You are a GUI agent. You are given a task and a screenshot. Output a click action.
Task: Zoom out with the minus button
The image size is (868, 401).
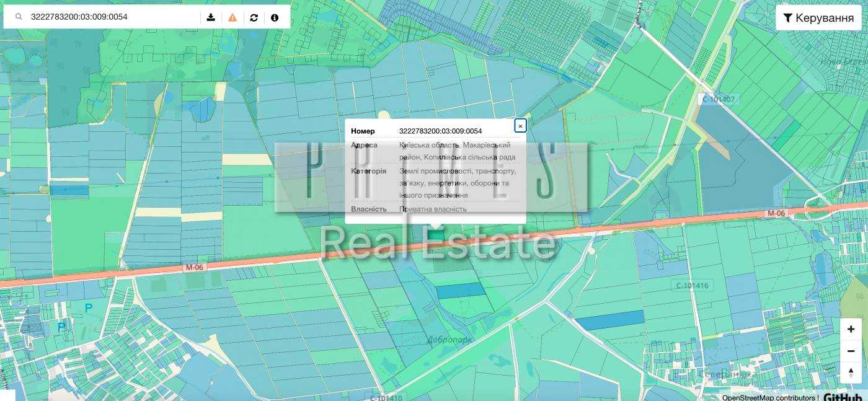(x=851, y=351)
